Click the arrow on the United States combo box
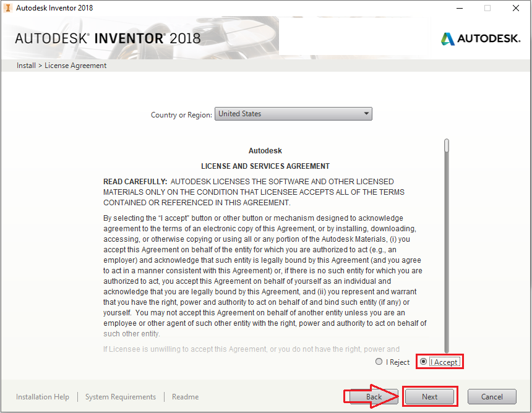This screenshot has width=532, height=413. pos(366,114)
